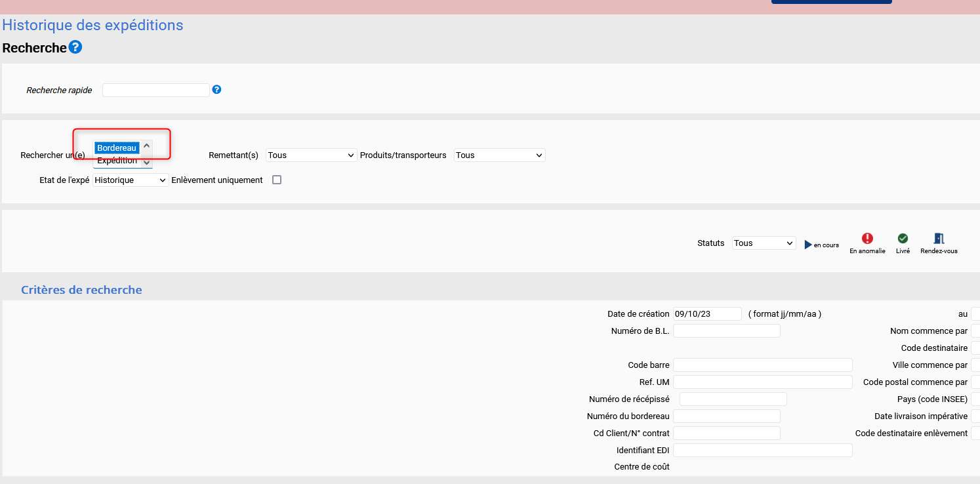Viewport: 980px width, 484px height.
Task: Click the green 'Livré' checkmark icon
Action: 903,239
